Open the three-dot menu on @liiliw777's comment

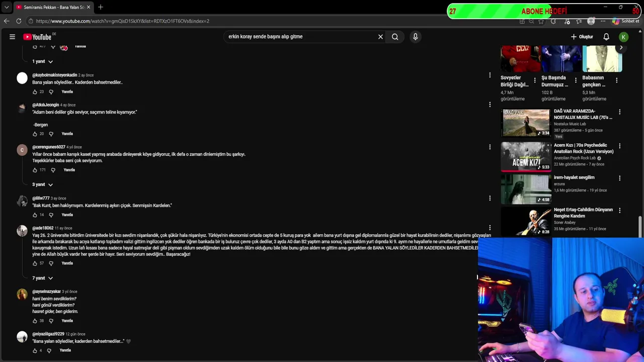(490, 198)
